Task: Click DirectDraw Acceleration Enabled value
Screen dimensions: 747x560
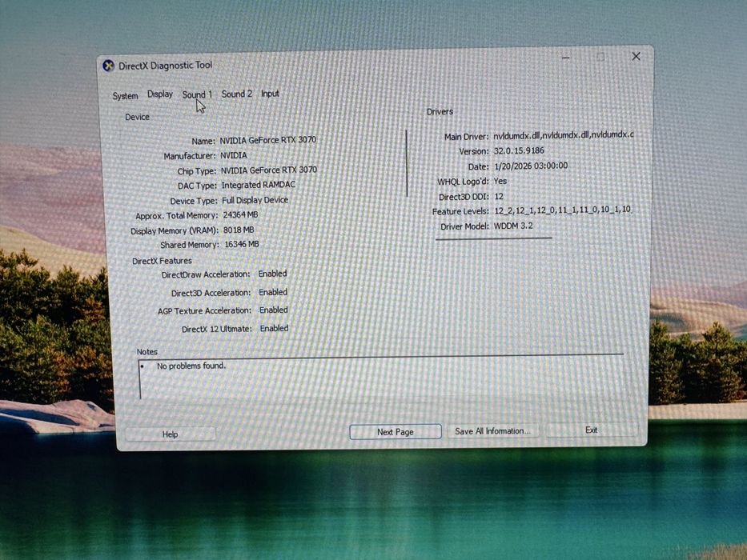Action: (x=272, y=274)
